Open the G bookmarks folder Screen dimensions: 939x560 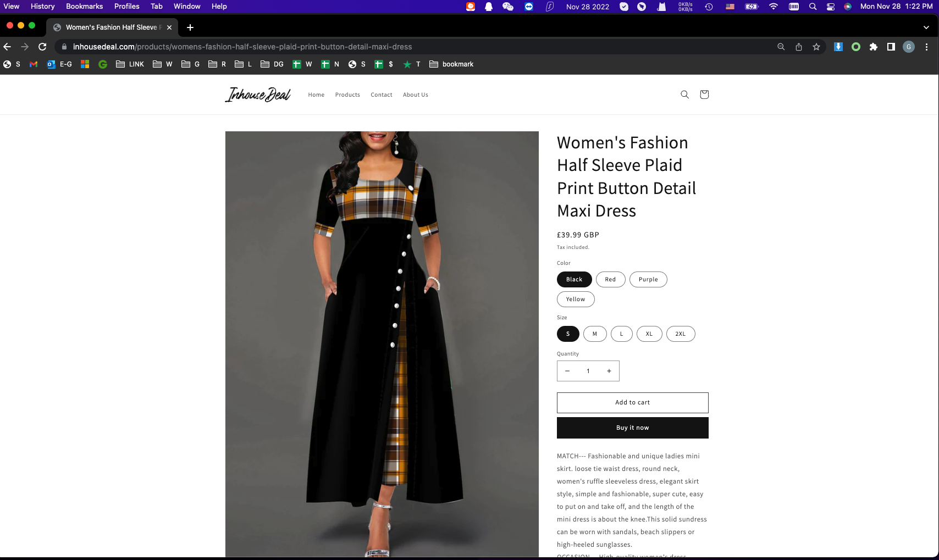190,64
